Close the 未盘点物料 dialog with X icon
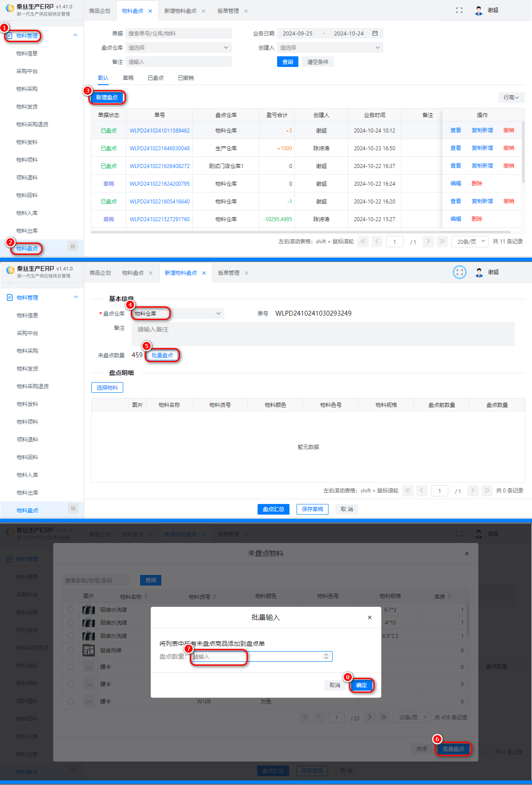The width and height of the screenshot is (532, 785). [x=466, y=554]
